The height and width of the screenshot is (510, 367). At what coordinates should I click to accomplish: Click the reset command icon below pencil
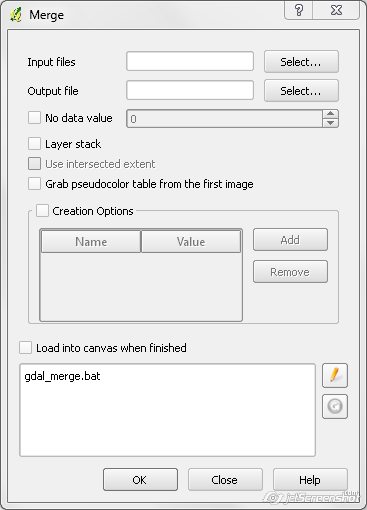[335, 406]
